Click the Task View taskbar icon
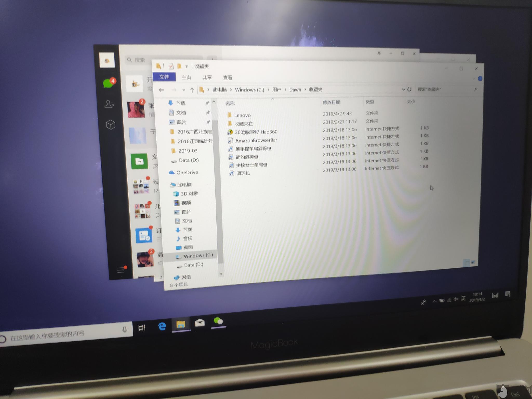 point(142,328)
